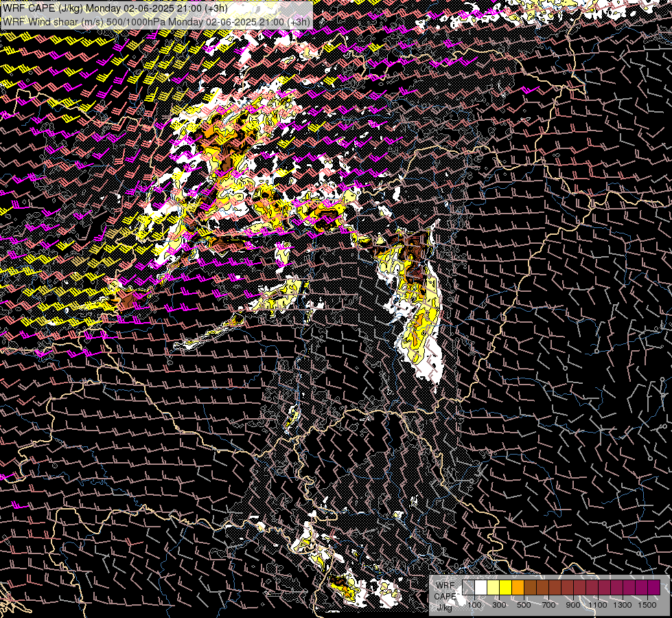Image resolution: width=672 pixels, height=618 pixels.
Task: Select the bright yellow legend swatch after 300
Action: point(506,587)
